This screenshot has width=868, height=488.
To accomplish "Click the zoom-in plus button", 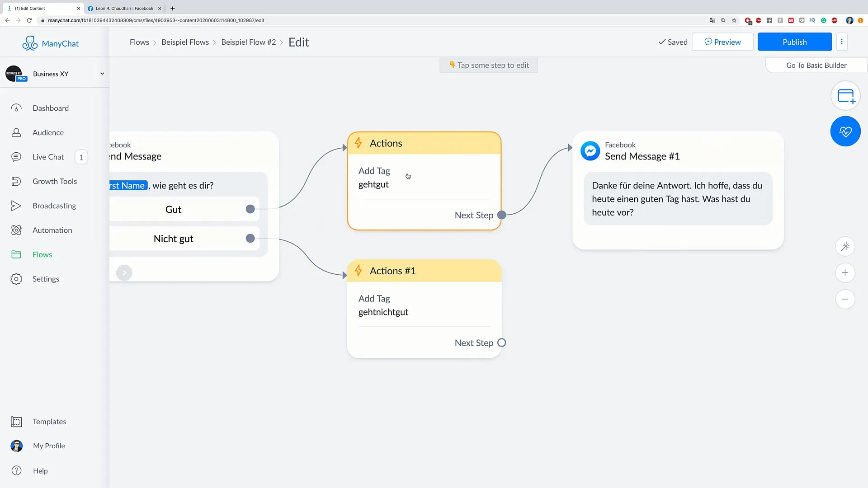I will [846, 273].
